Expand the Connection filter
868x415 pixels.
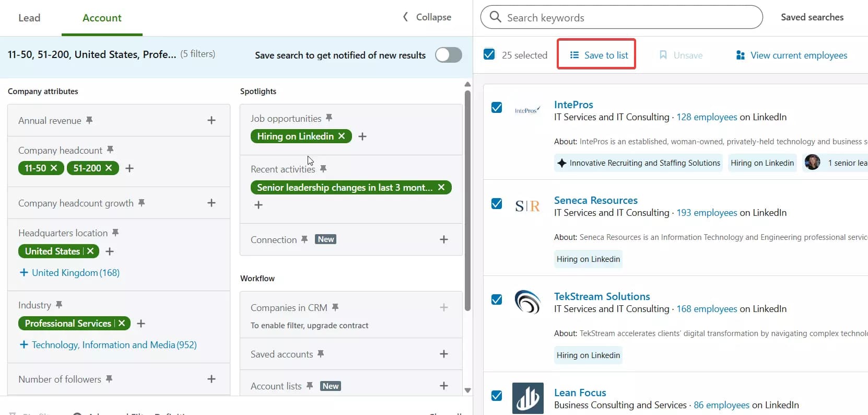pos(444,239)
